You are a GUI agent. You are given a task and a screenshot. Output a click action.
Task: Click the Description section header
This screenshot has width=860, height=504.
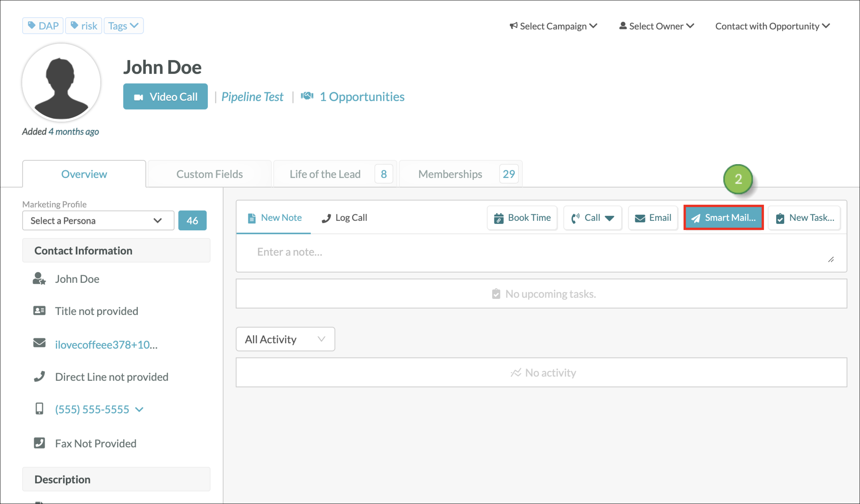116,480
